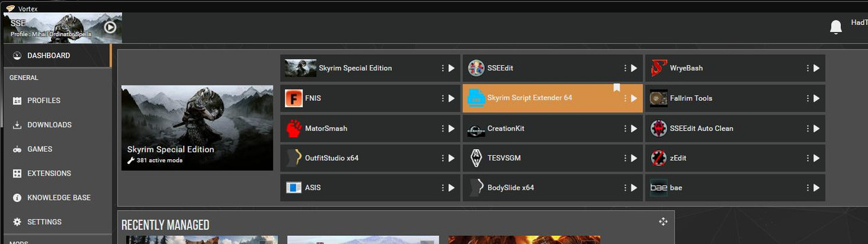Click the zEdit red circle icon

point(658,158)
